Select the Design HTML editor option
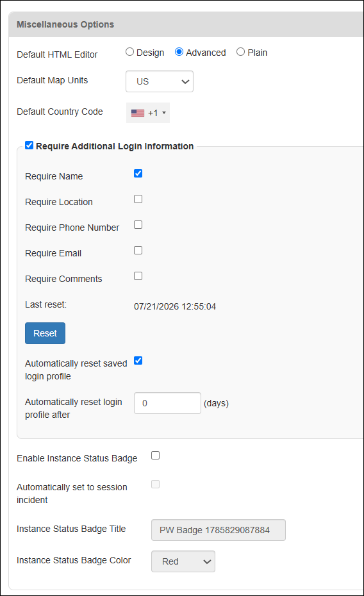The width and height of the screenshot is (364, 596). point(129,52)
